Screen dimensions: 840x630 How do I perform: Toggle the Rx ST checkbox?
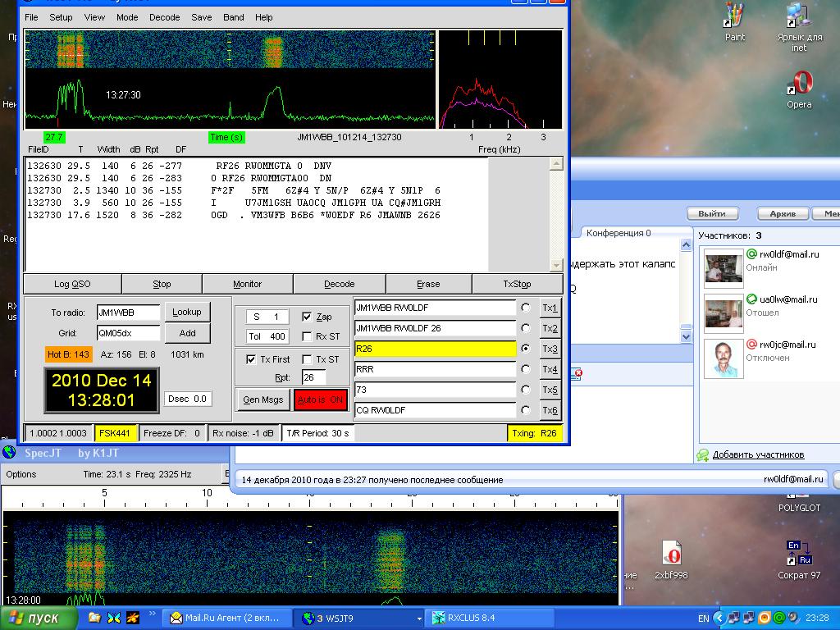click(307, 336)
